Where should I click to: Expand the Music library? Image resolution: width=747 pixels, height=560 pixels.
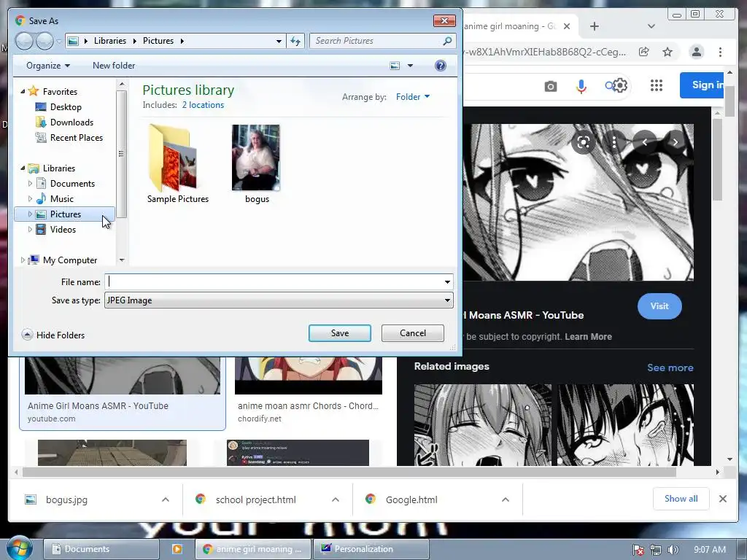coord(30,198)
